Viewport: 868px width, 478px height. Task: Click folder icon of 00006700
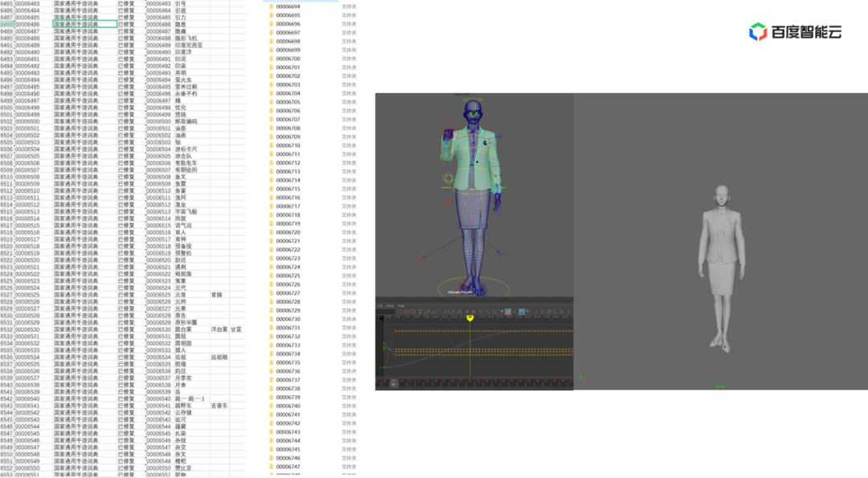pos(272,59)
